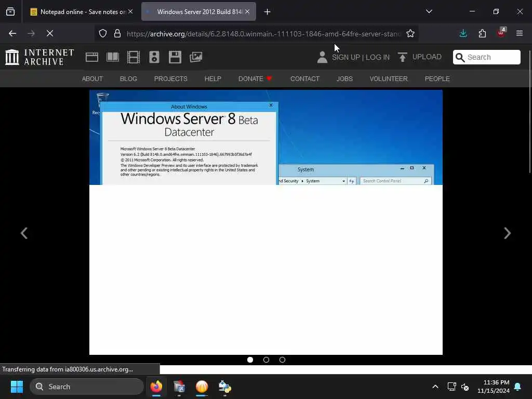Open the Images icon
The image size is (532, 399).
click(x=196, y=57)
